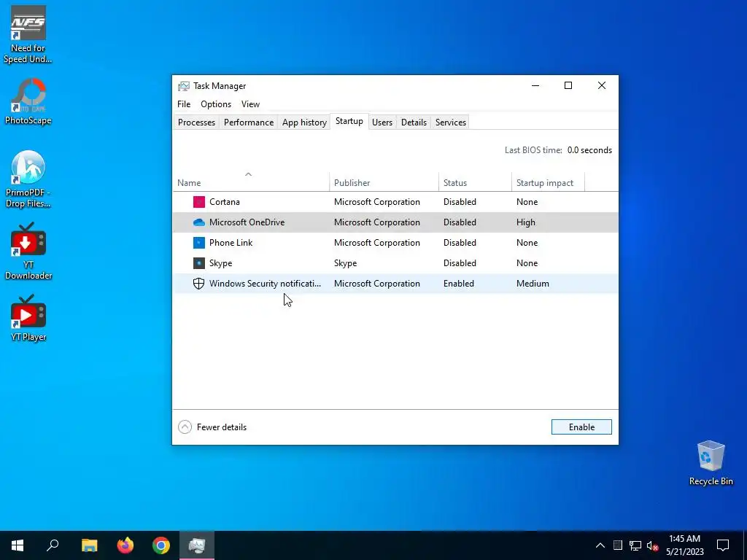Open the YT Downloader desktop icon
Image resolution: width=747 pixels, height=560 pixels.
click(28, 251)
